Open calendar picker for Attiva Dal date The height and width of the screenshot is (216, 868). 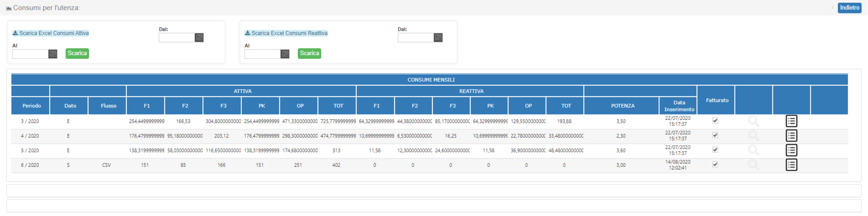pyautogui.click(x=199, y=37)
